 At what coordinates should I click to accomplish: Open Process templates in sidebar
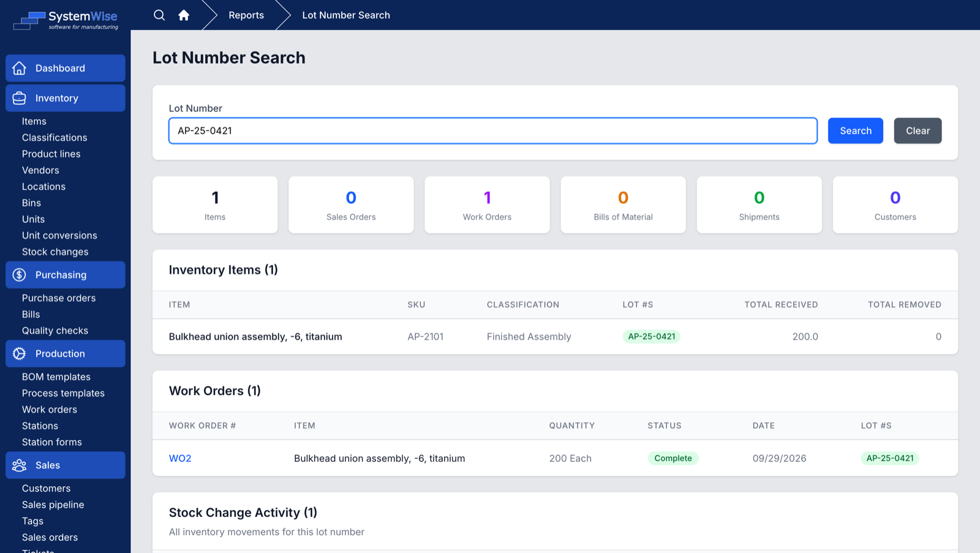pyautogui.click(x=63, y=393)
